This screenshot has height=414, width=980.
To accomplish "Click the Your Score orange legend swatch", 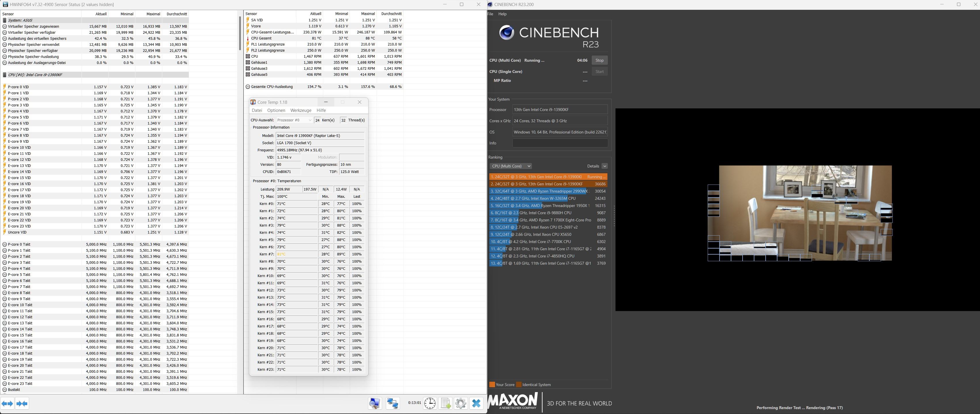I will [492, 385].
